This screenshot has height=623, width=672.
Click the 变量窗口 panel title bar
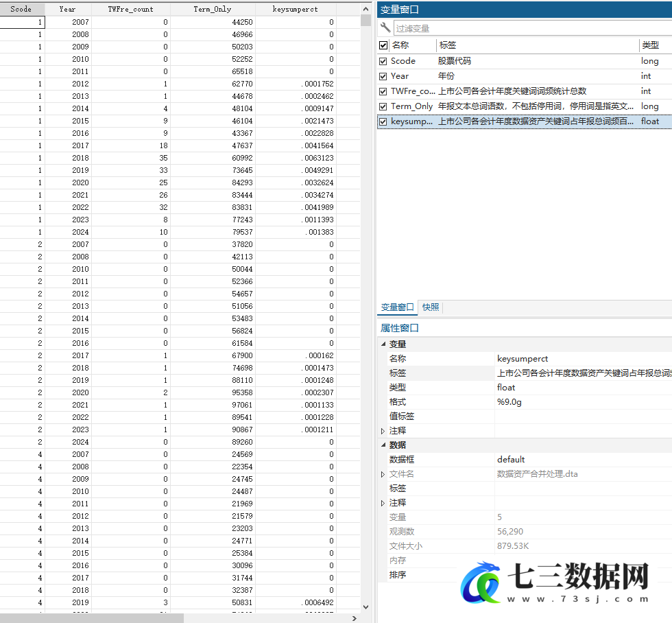point(525,9)
